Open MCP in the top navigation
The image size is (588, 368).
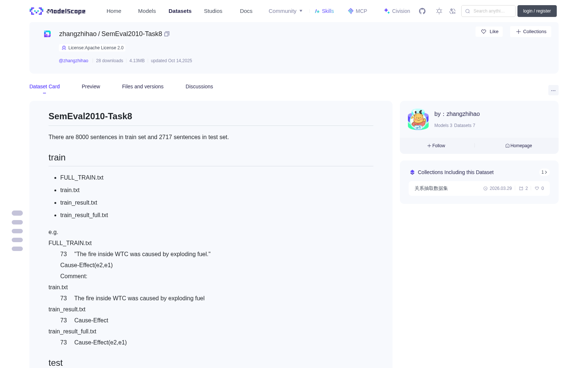pyautogui.click(x=358, y=11)
